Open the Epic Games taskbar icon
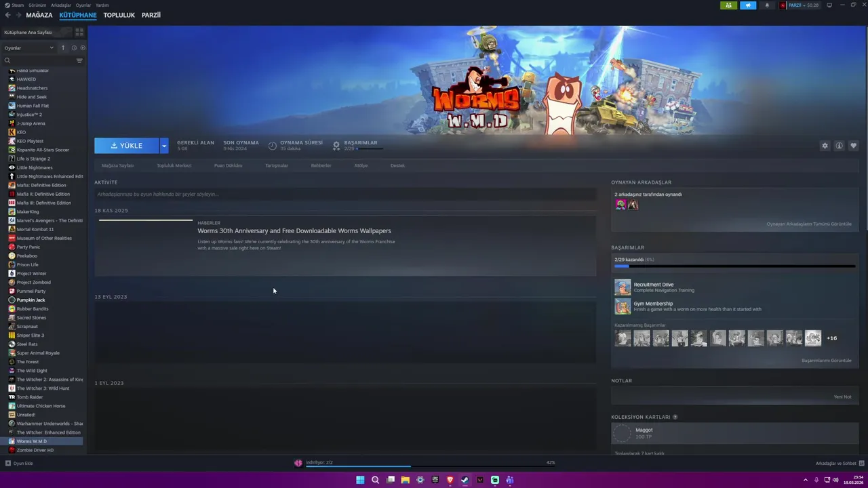The height and width of the screenshot is (488, 868). click(435, 480)
